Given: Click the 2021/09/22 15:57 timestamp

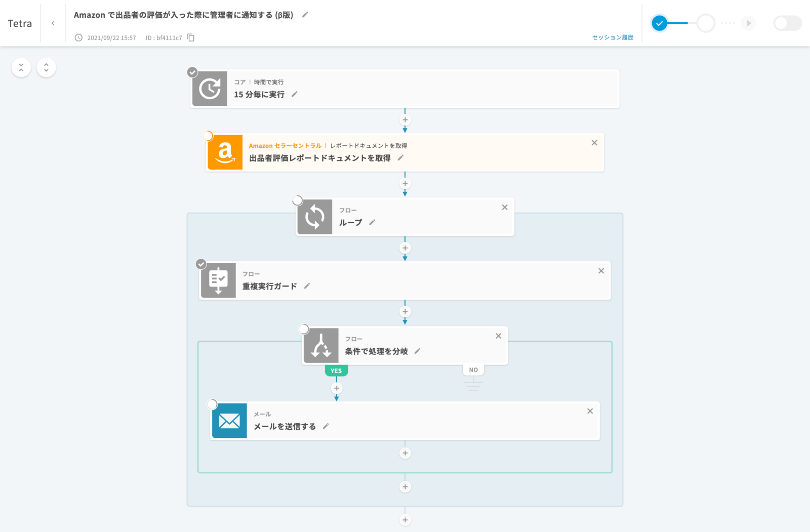Looking at the screenshot, I should tap(111, 38).
